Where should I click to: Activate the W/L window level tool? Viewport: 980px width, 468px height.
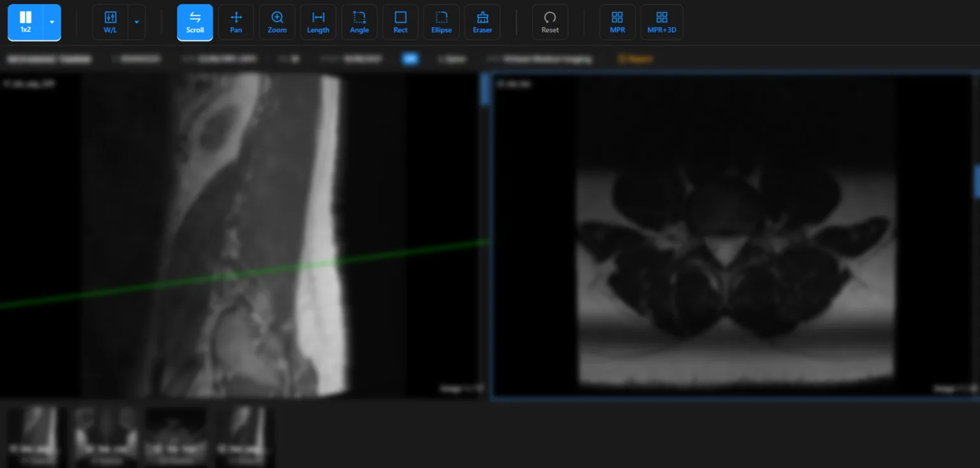pos(110,22)
